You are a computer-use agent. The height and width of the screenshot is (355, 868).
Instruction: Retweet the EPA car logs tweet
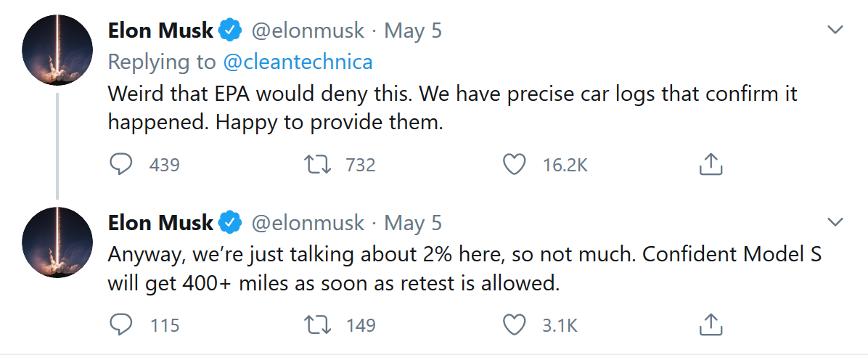point(319,166)
